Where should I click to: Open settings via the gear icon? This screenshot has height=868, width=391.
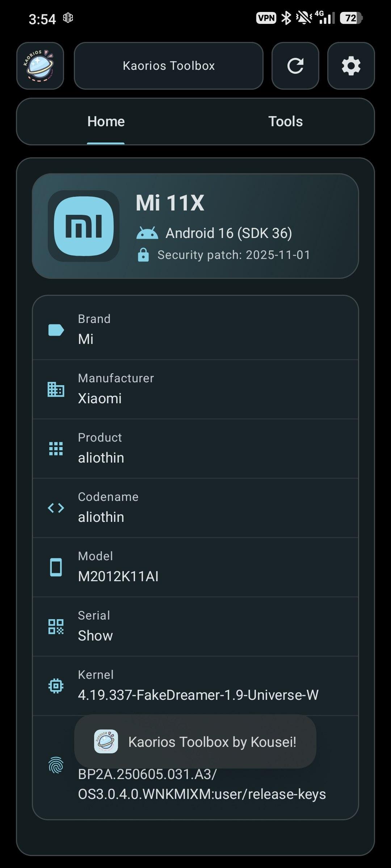(x=351, y=66)
